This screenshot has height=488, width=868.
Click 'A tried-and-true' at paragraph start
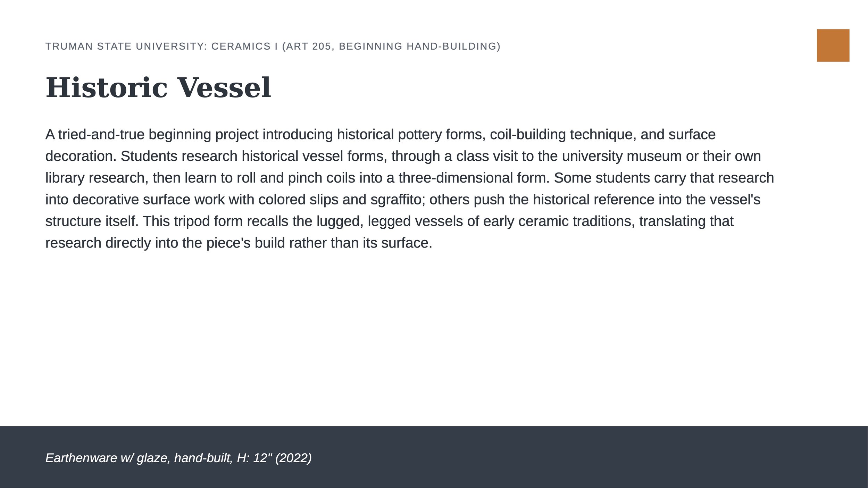[95, 134]
